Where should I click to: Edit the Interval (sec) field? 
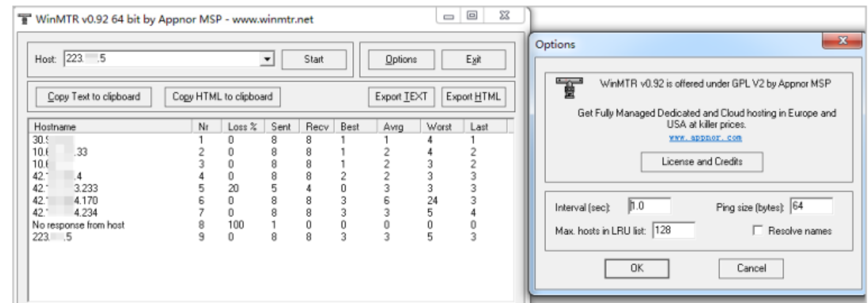[x=649, y=206]
